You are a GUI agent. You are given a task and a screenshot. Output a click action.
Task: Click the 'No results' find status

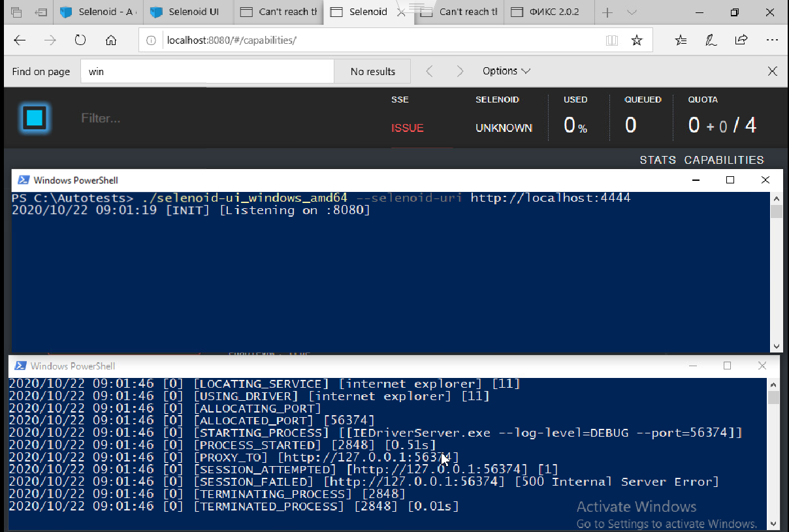click(x=372, y=71)
